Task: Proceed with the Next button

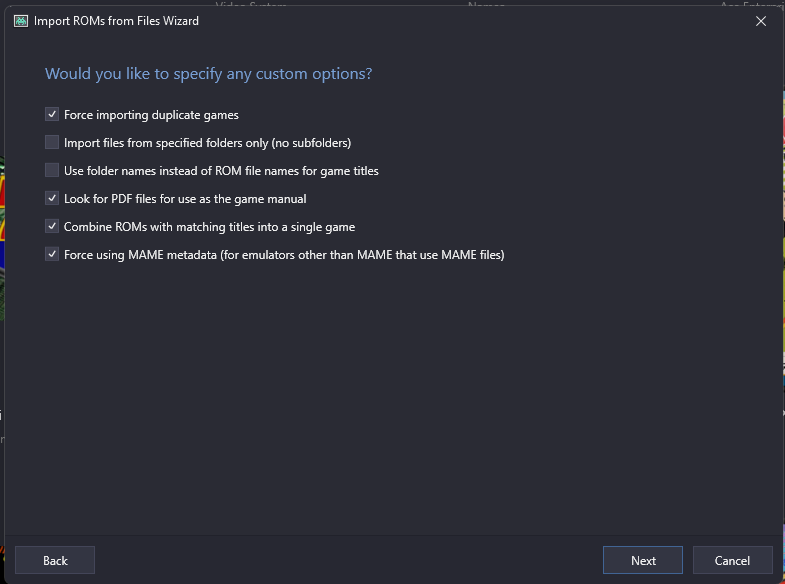Action: (643, 560)
